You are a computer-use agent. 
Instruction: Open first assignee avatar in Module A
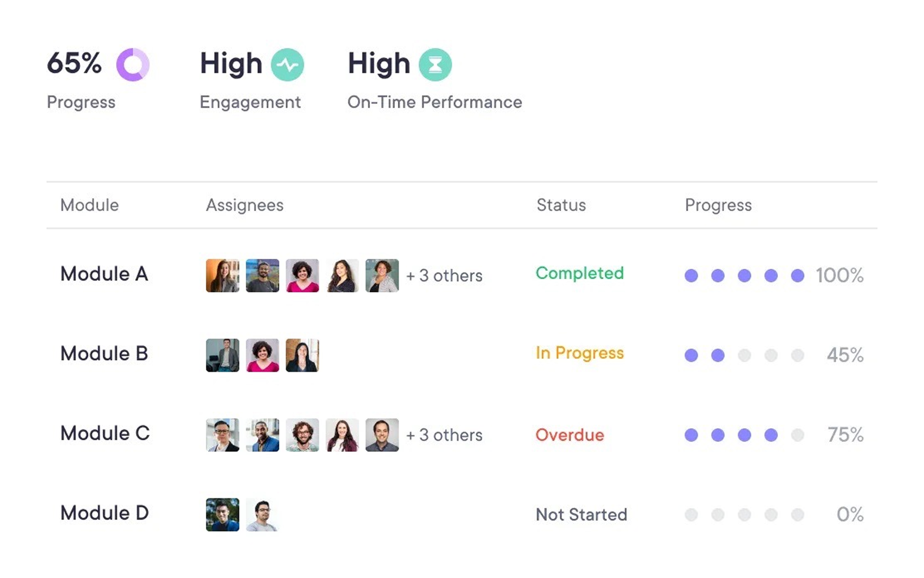pos(223,276)
